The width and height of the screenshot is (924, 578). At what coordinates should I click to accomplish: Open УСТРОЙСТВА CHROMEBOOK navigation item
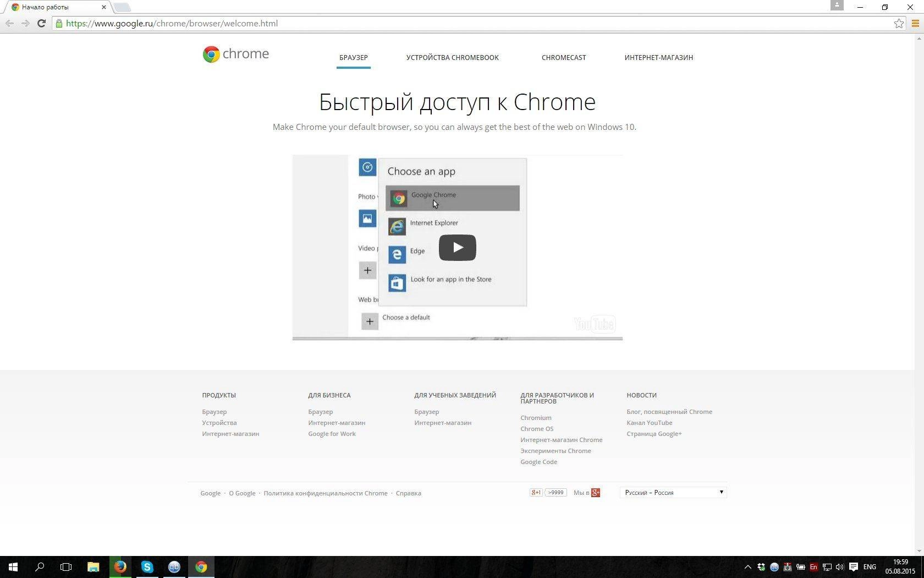[453, 57]
